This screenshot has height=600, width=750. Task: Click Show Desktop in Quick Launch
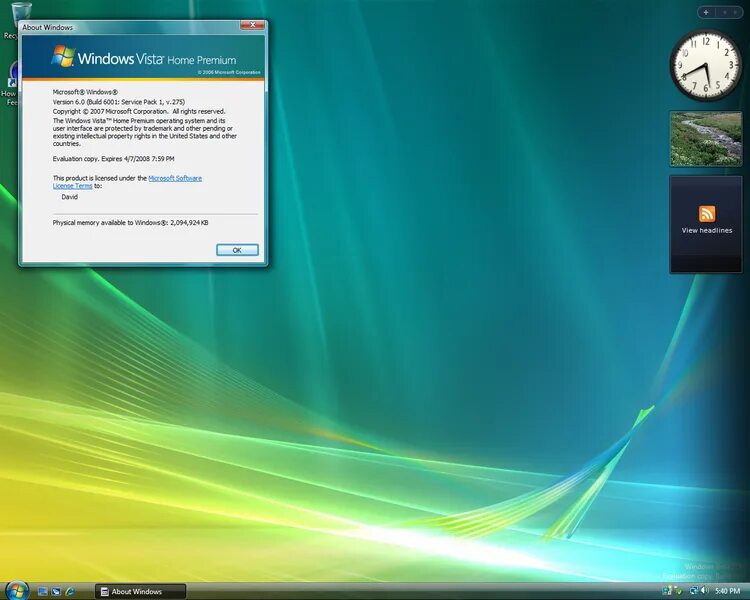click(x=43, y=591)
